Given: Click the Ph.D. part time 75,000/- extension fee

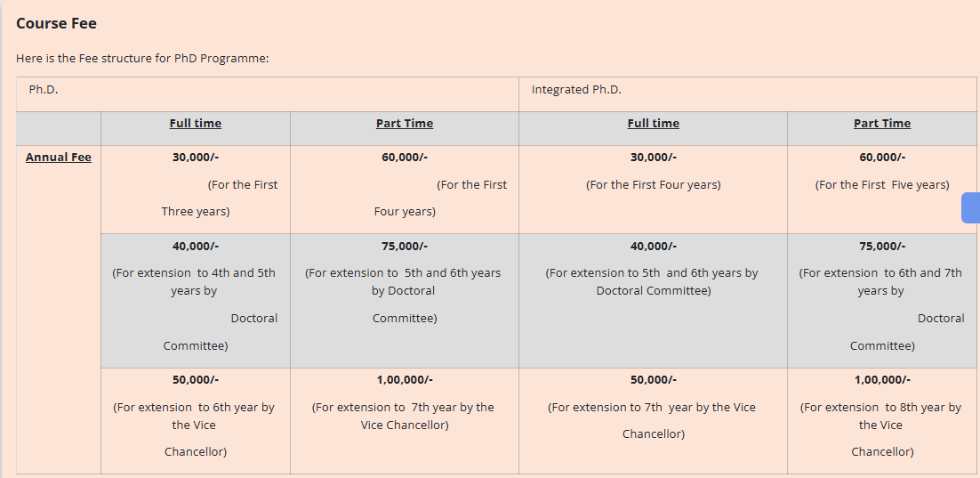Looking at the screenshot, I should (x=405, y=246).
